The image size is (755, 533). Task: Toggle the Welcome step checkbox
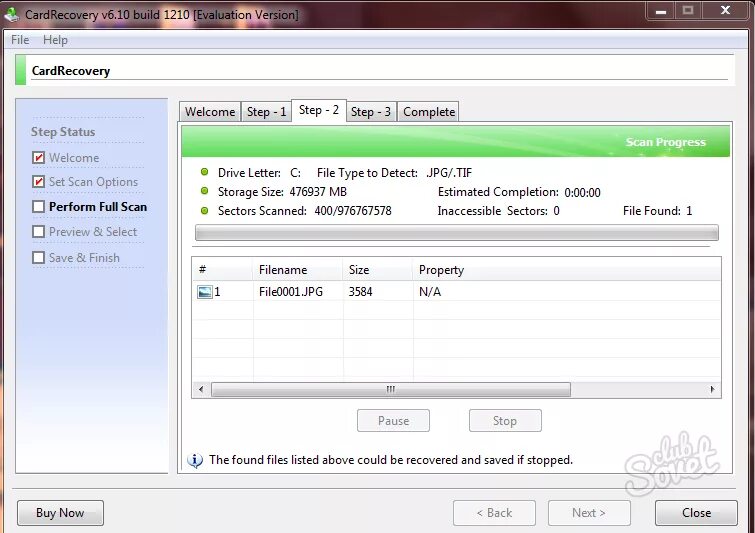tap(39, 157)
